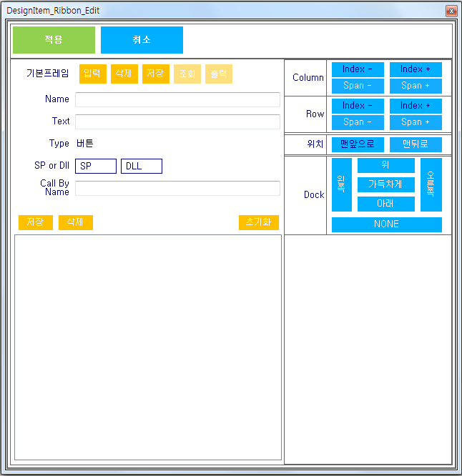Screen dimensions: 462x476
Task: Click inside the large empty list box
Action: click(x=148, y=347)
